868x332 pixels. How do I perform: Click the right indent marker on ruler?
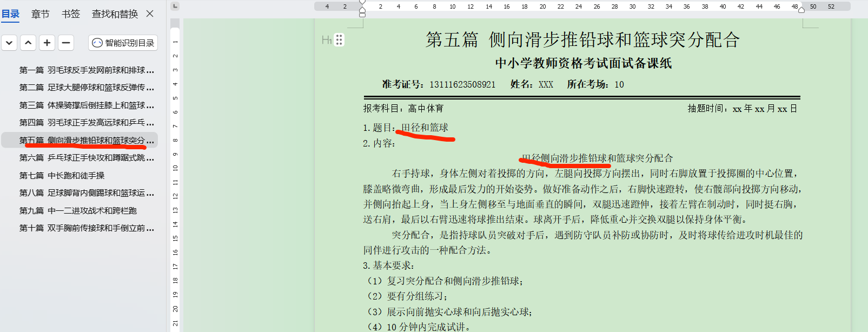801,9
